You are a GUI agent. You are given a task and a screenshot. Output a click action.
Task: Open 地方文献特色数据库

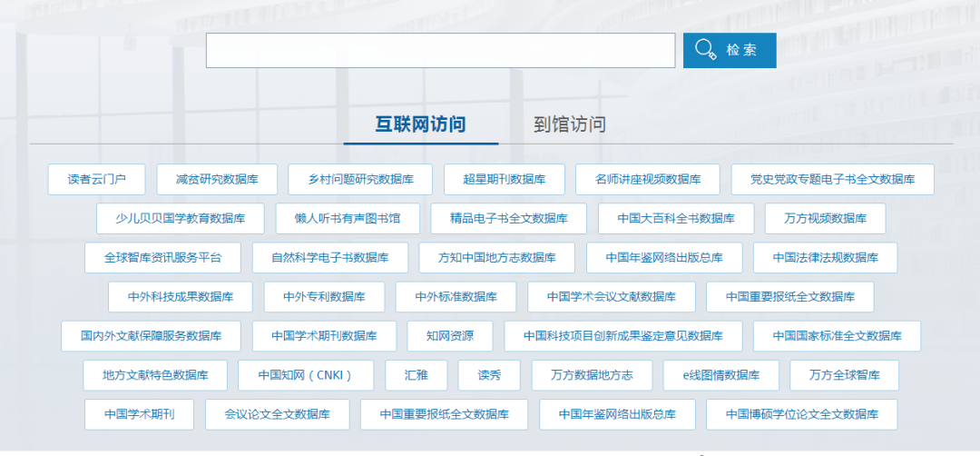156,375
